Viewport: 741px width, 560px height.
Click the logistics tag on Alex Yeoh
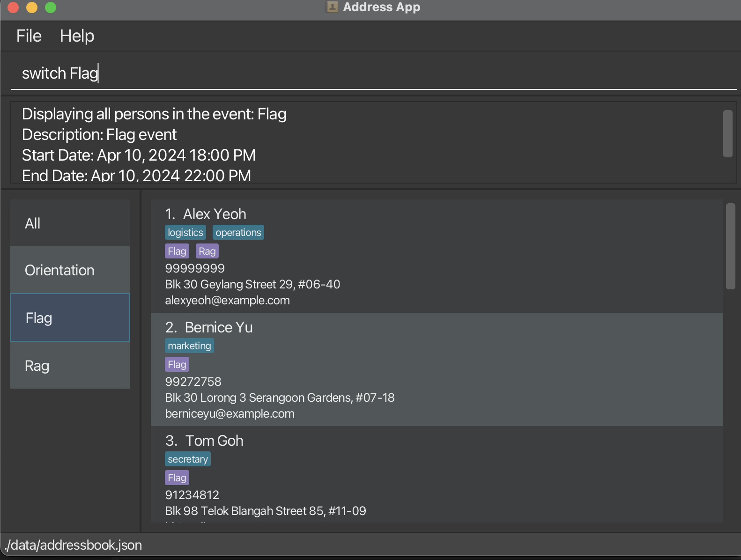pyautogui.click(x=185, y=233)
